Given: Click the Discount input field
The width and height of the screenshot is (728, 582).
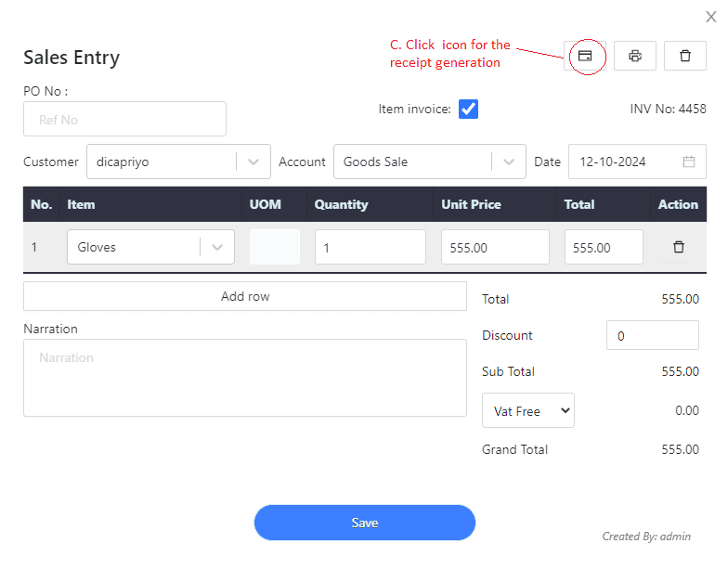Looking at the screenshot, I should click(652, 335).
